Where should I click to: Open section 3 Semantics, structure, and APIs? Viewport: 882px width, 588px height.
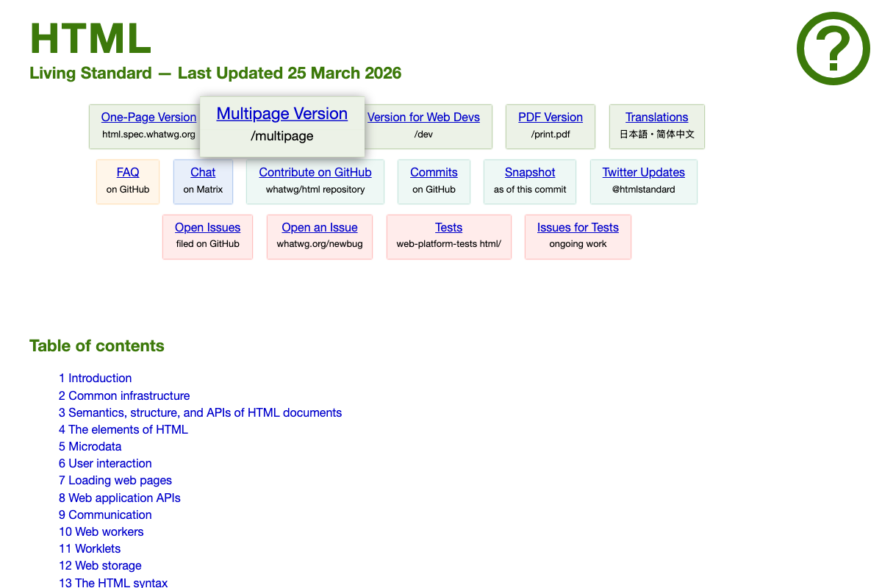(x=201, y=412)
